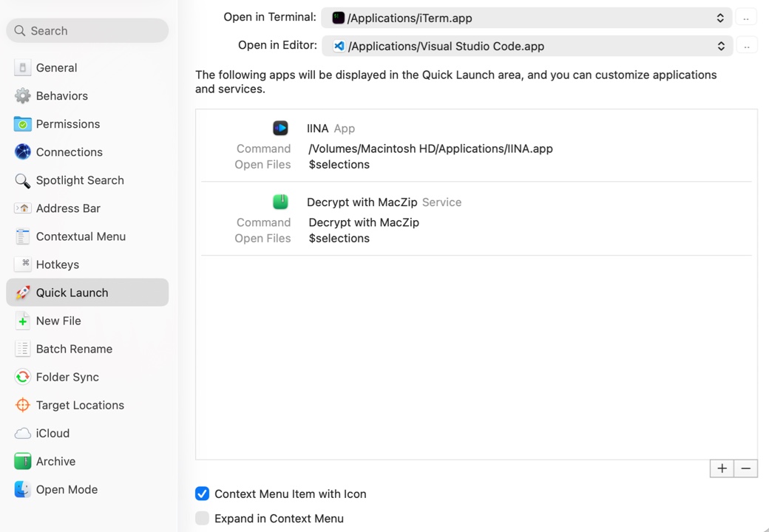
Task: Select the Folder Sync section icon
Action: pos(21,377)
